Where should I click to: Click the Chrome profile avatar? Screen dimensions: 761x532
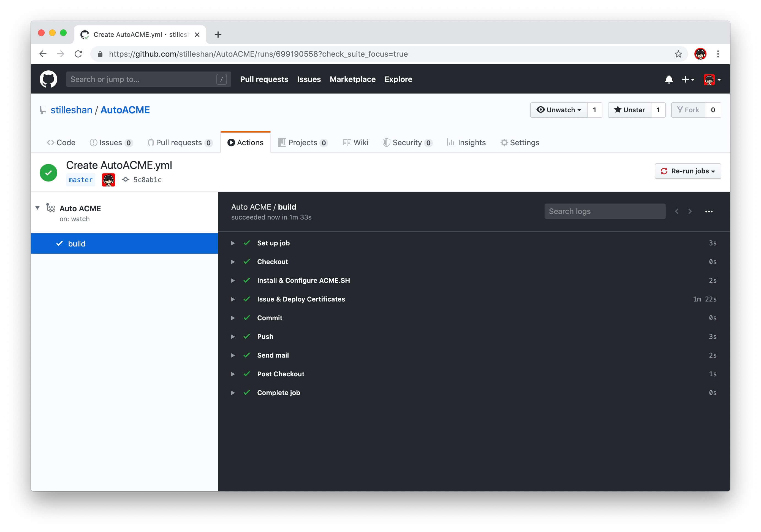click(x=700, y=54)
